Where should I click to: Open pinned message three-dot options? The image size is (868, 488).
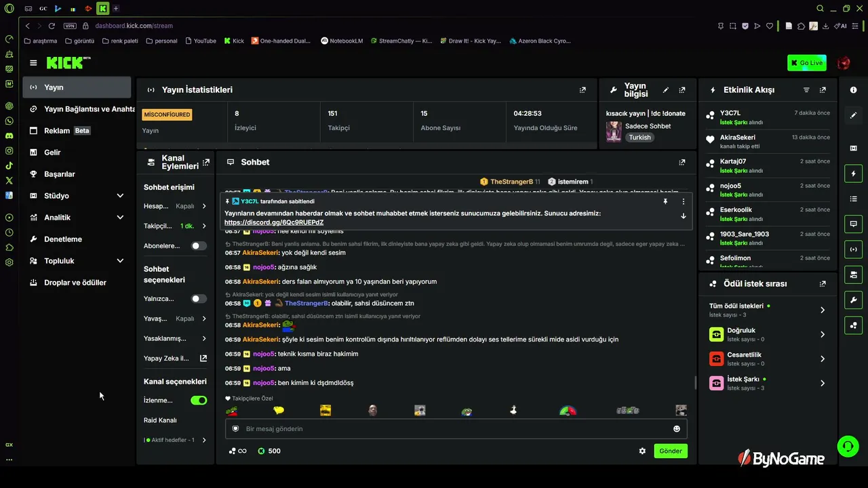(x=683, y=201)
